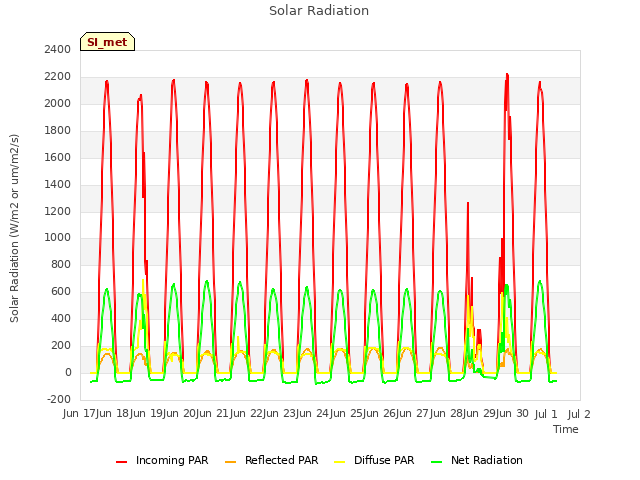Click the SI_met annotation label
The width and height of the screenshot is (640, 480).
tap(107, 42)
